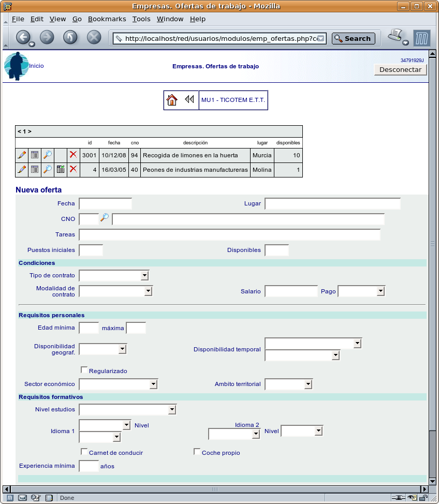Stop loading with the Stop icon
The image size is (439, 504).
point(94,38)
